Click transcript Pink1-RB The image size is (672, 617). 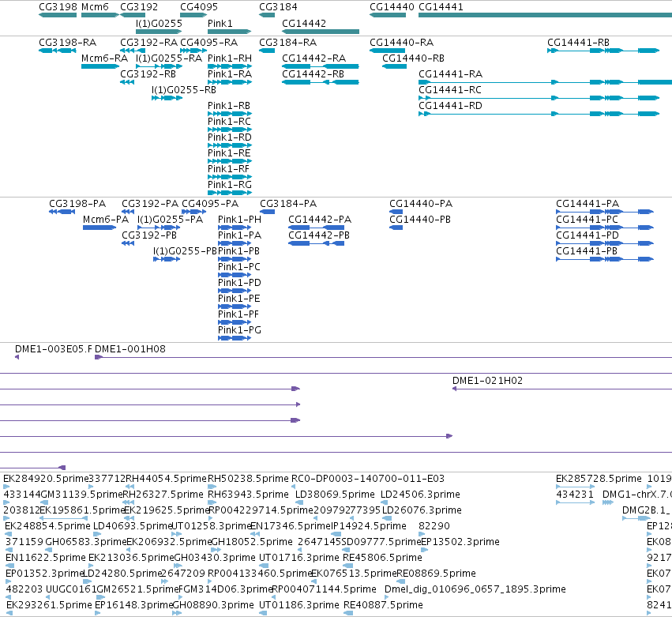pos(229,106)
